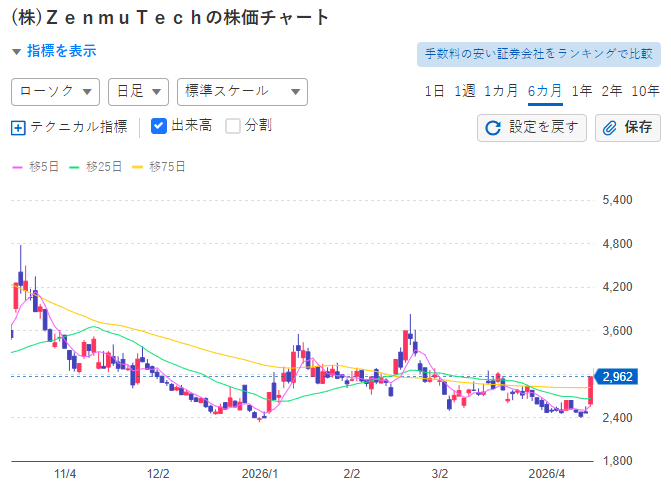Select the 1カ月 range tab

pos(501,91)
